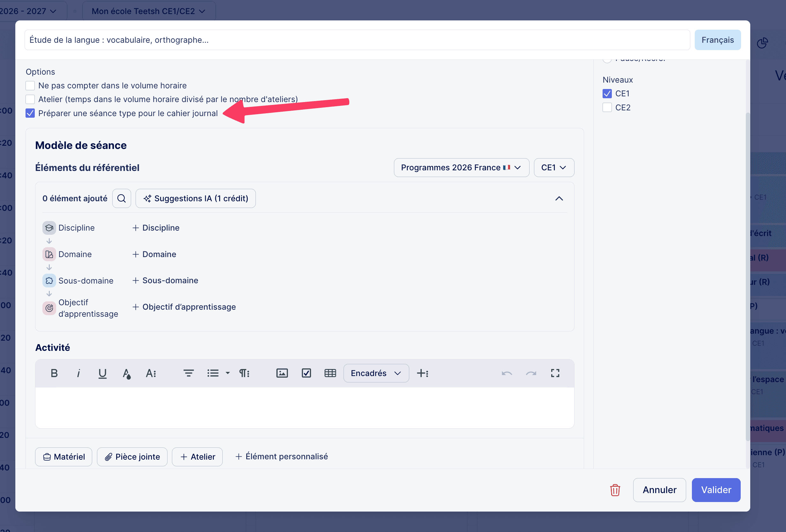Check the CE2 level checkbox
786x532 pixels.
[607, 107]
